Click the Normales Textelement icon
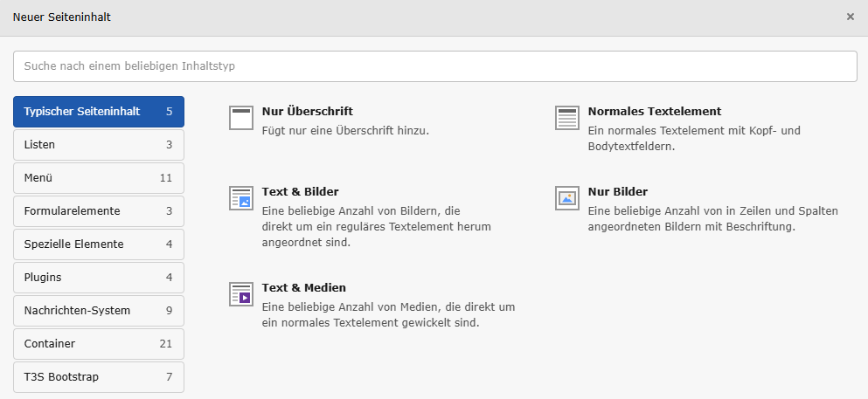This screenshot has height=399, width=868. (567, 118)
